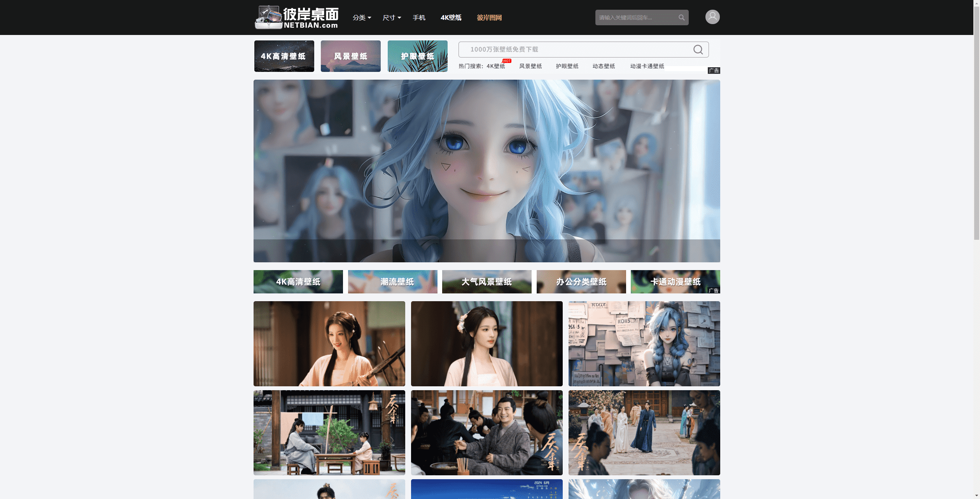Expand the 分类 dropdown menu
Screen dimensions: 980x499
[x=362, y=17]
